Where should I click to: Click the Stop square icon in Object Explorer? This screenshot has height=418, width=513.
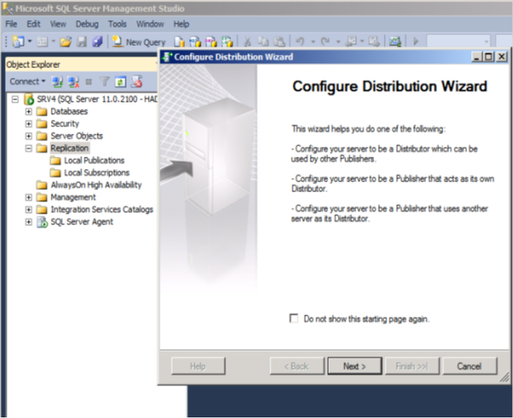coord(89,82)
